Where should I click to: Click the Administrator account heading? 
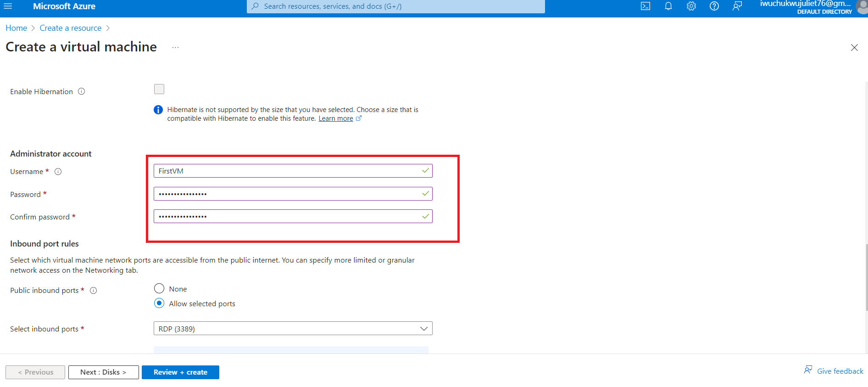pos(51,154)
